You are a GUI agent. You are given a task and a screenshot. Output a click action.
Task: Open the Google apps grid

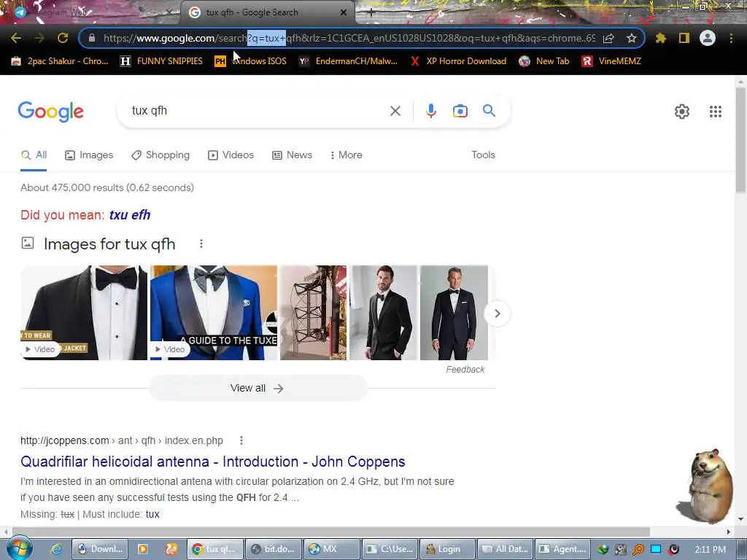click(715, 112)
